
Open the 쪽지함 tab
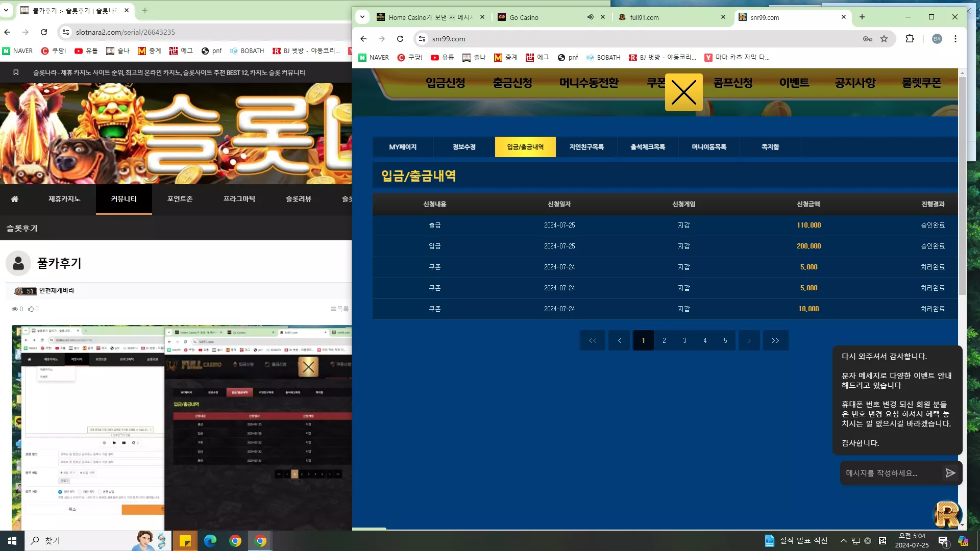(x=770, y=147)
